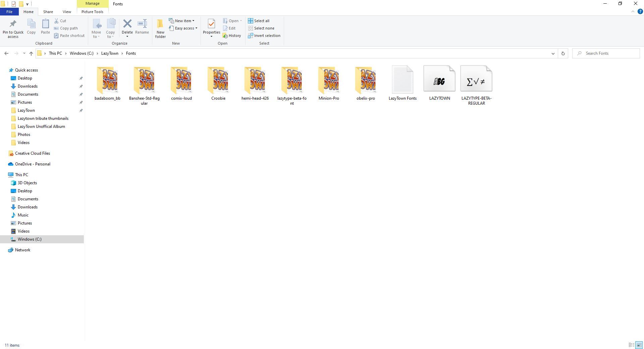
Task: Switch to details list view
Action: point(631,345)
